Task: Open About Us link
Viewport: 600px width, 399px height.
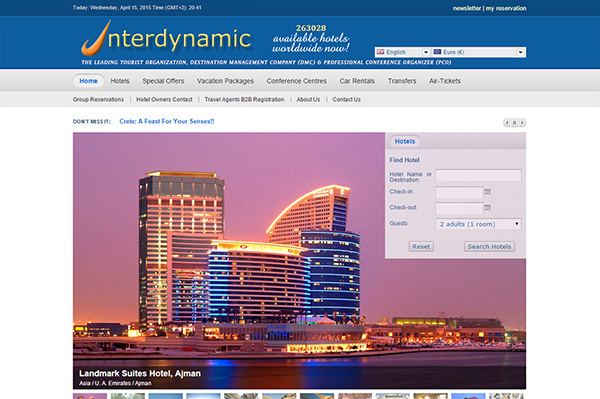Action: coord(308,99)
